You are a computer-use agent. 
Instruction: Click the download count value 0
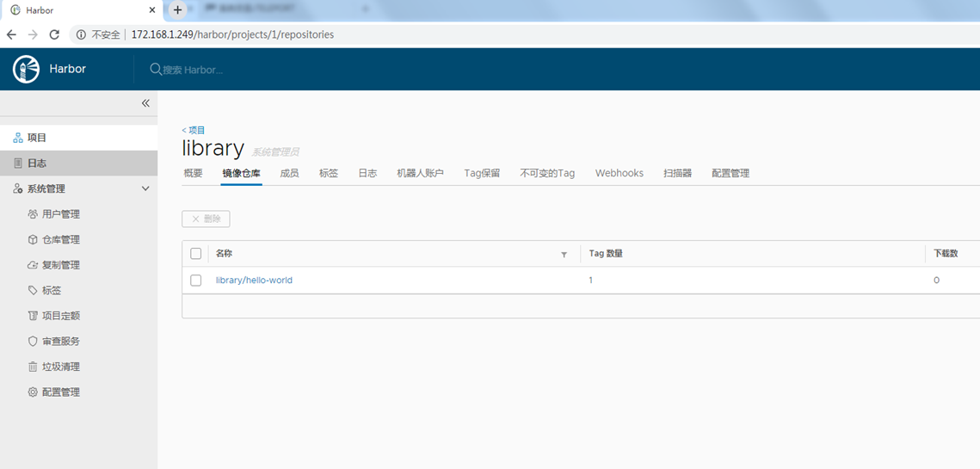[x=936, y=281]
